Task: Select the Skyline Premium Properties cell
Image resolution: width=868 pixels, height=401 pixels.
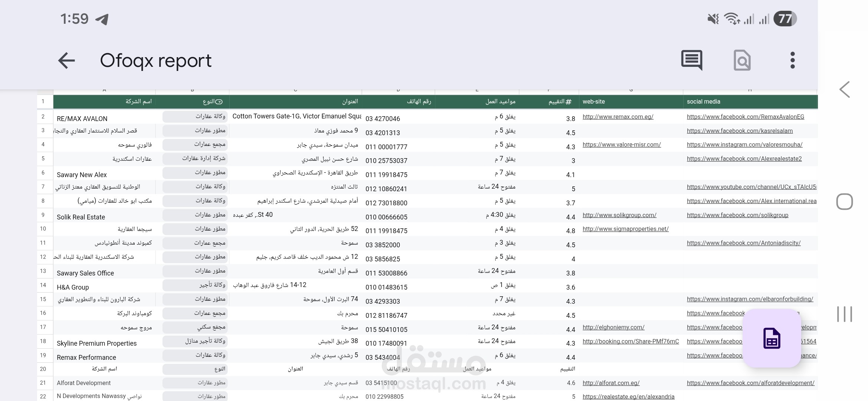Action: pos(104,342)
